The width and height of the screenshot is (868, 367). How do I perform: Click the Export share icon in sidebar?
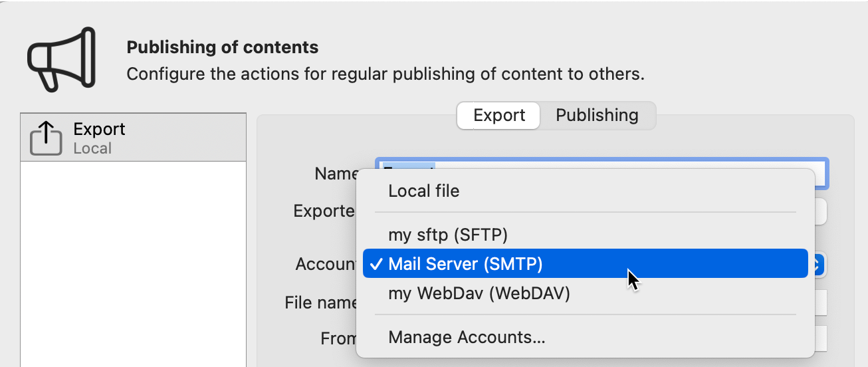(x=46, y=138)
